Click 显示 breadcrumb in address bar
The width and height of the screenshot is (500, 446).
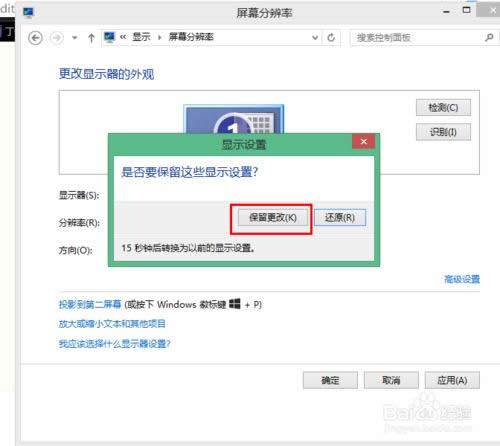coord(141,37)
